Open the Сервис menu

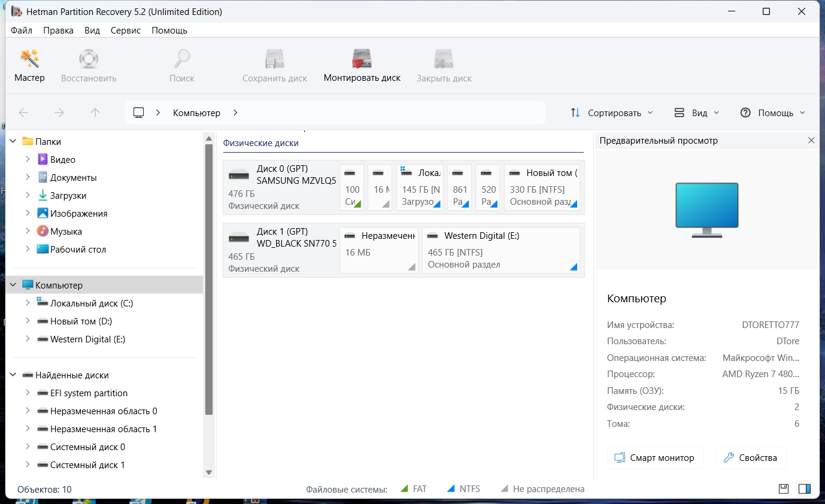126,30
